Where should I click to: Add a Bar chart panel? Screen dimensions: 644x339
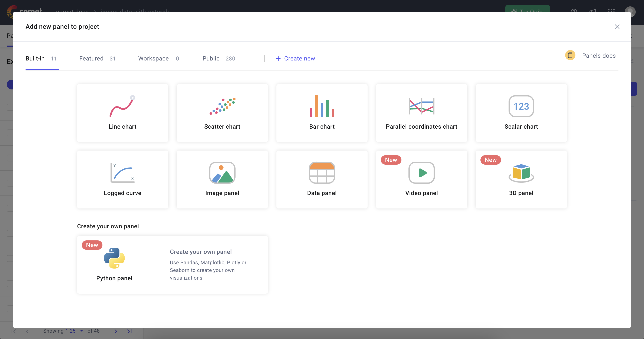point(322,113)
